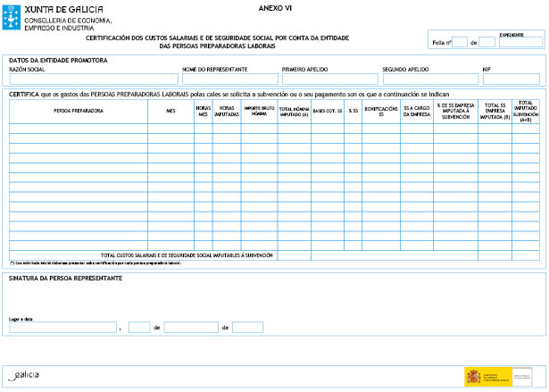Click the total pages field after 'de'
549x392 pixels.
click(487, 42)
